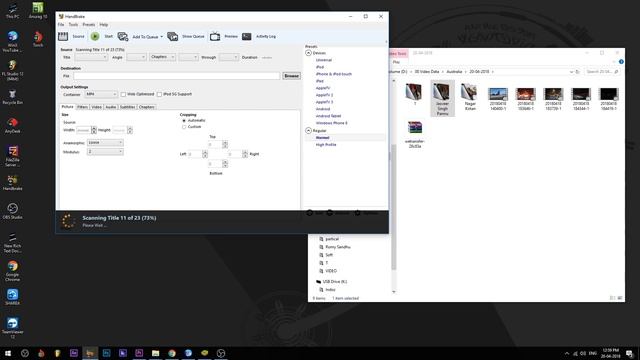
Task: Click Australia in Explorer address breadcrumb
Action: pyautogui.click(x=454, y=72)
